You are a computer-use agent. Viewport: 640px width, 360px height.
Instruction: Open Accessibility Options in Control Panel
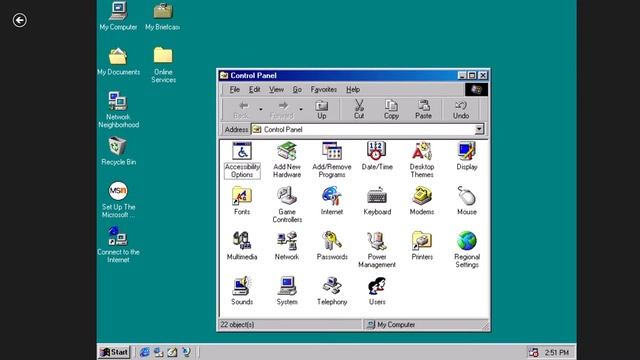click(242, 160)
